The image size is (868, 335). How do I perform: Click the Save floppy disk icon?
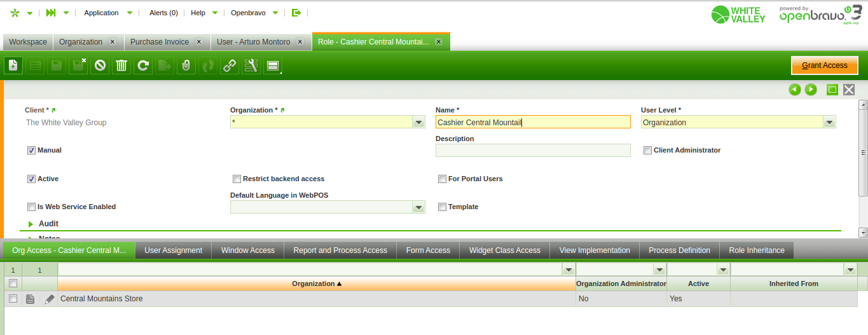pos(57,65)
